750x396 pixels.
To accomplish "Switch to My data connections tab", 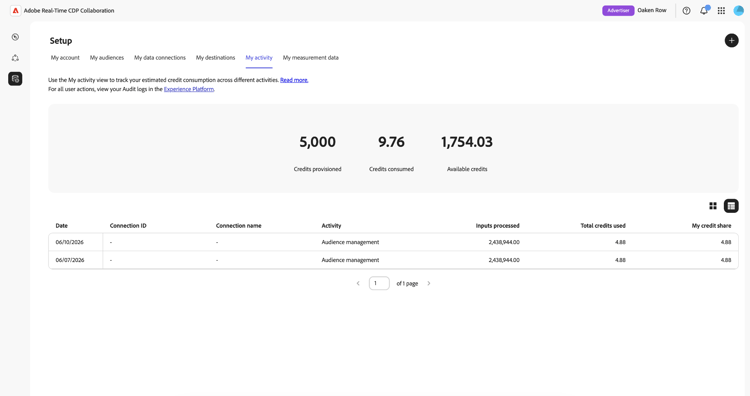I will 160,57.
